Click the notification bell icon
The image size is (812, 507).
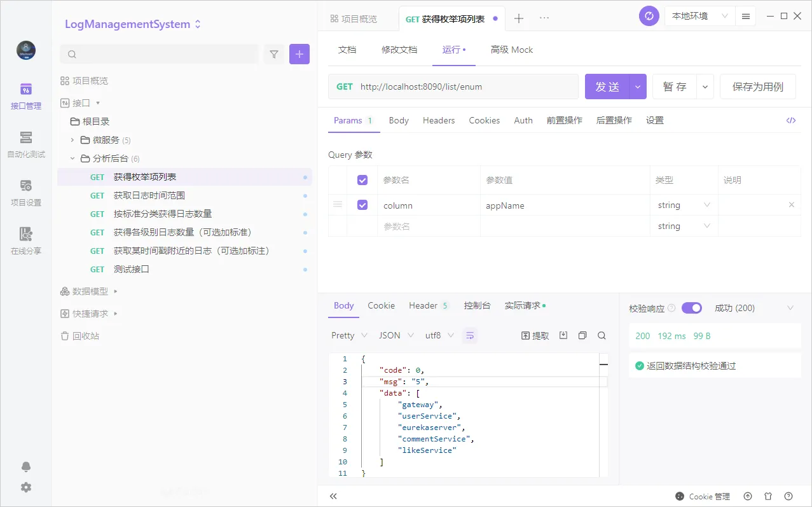pyautogui.click(x=26, y=467)
